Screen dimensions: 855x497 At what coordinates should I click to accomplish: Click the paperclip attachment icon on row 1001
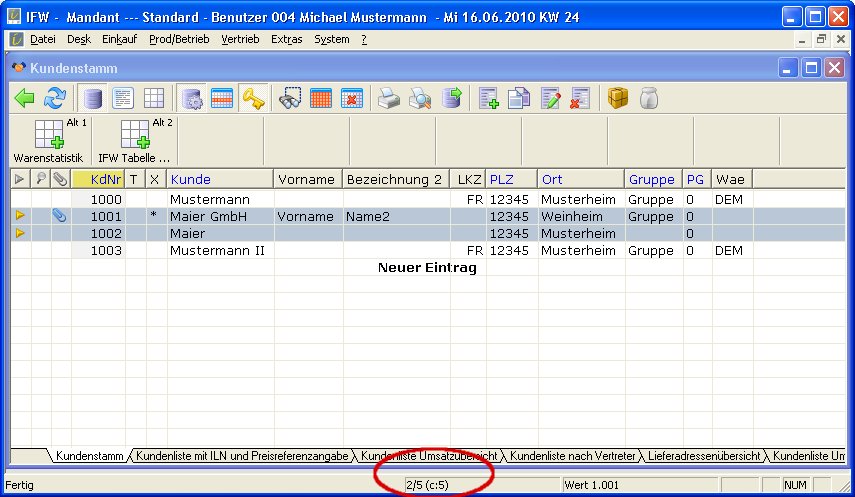59,216
